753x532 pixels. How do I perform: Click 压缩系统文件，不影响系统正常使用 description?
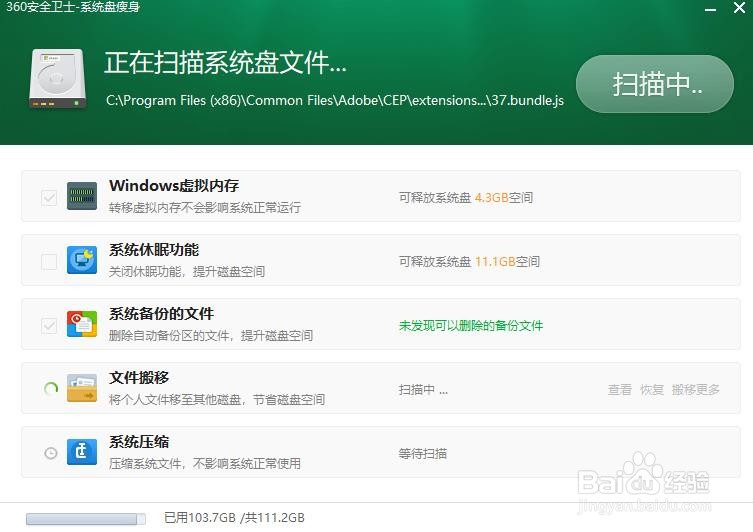pyautogui.click(x=205, y=464)
